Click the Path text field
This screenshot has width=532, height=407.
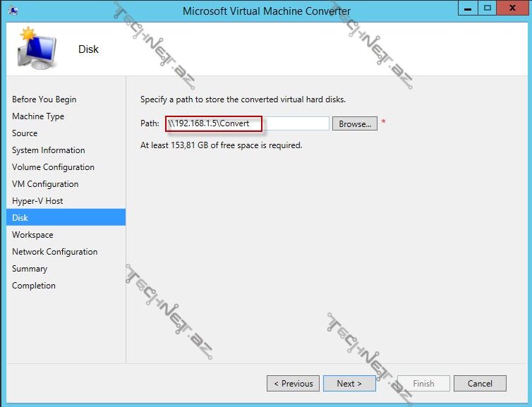[247, 123]
